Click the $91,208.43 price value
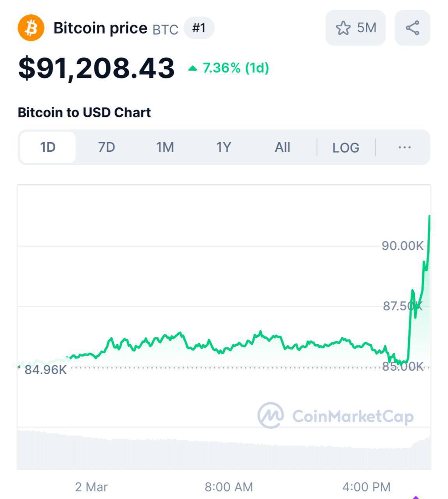The width and height of the screenshot is (448, 499). pyautogui.click(x=96, y=68)
